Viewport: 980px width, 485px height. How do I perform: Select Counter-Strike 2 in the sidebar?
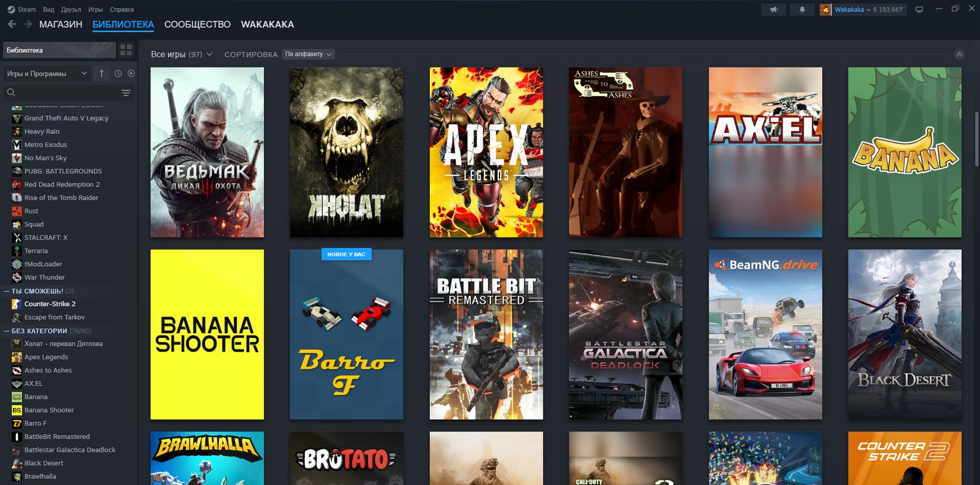point(50,304)
